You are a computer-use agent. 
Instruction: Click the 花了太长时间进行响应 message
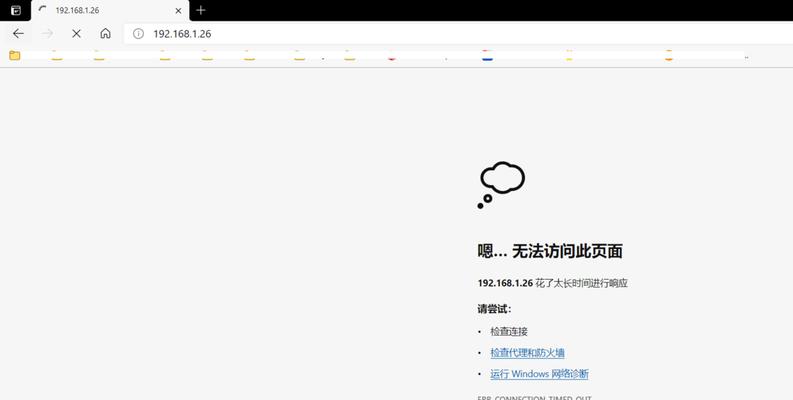tap(581, 283)
